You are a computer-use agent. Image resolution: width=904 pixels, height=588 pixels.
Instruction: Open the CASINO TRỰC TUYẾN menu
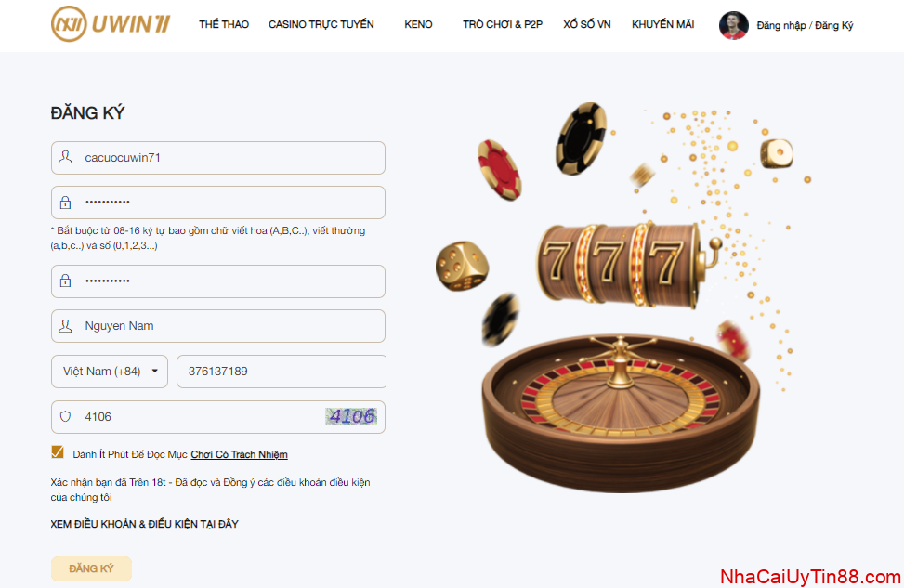321,24
